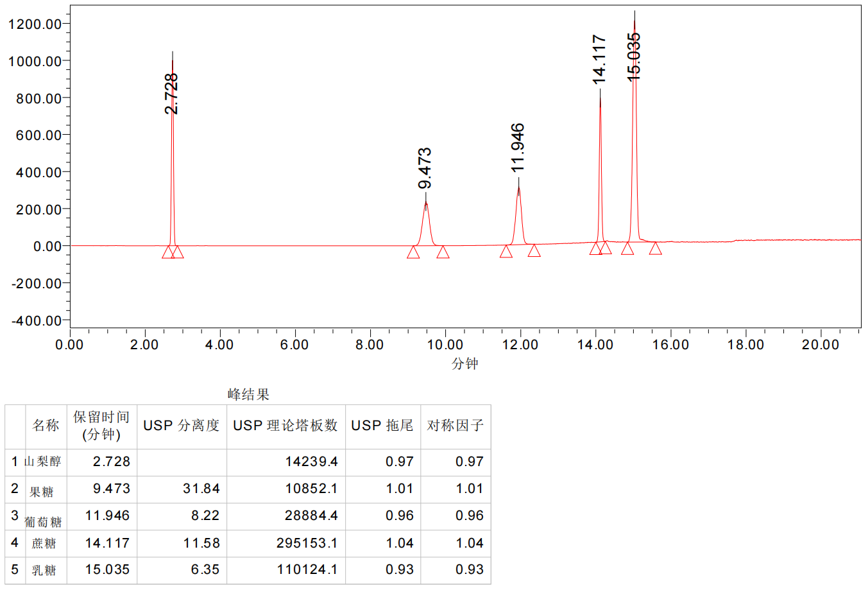
Task: Click the 对称因子 column header
Action: [455, 426]
